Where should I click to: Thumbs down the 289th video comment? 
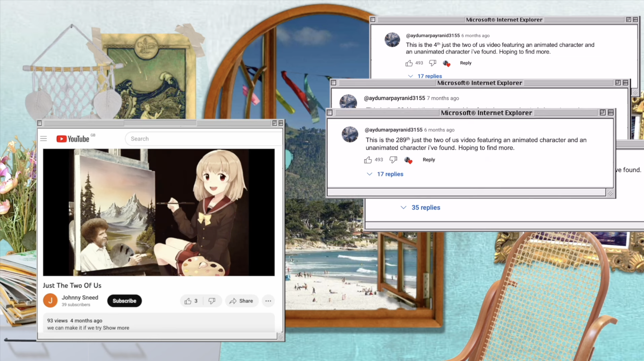tap(393, 160)
